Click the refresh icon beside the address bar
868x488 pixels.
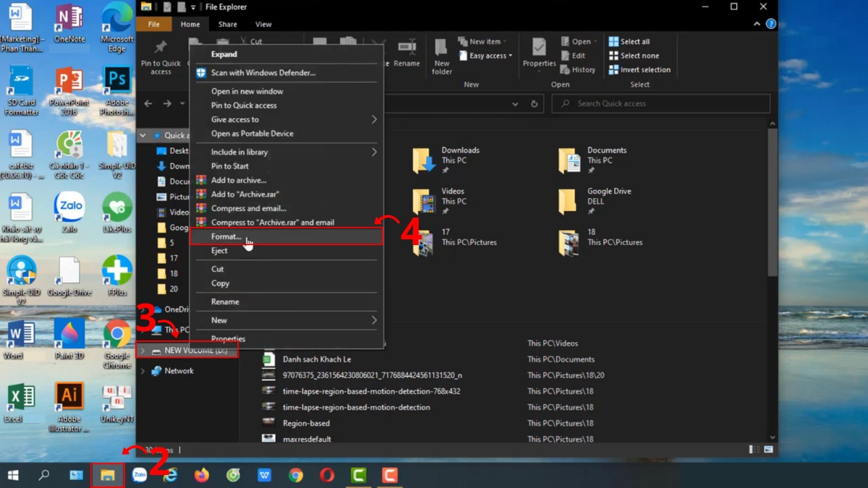point(534,103)
